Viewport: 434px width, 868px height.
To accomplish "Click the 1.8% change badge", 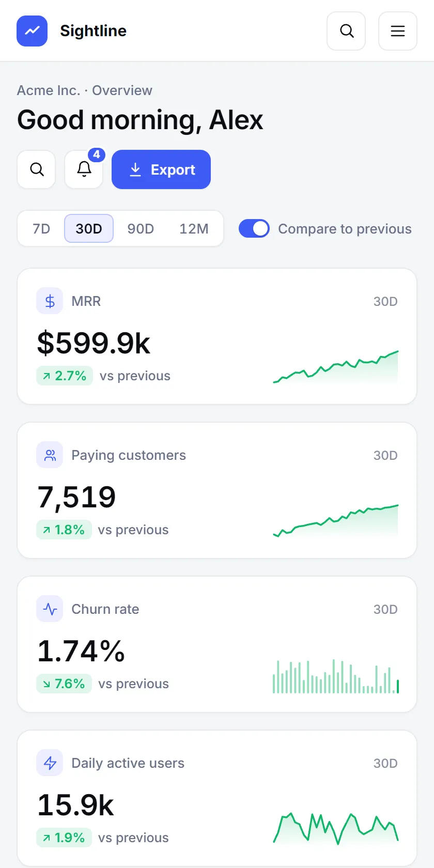I will tap(64, 530).
